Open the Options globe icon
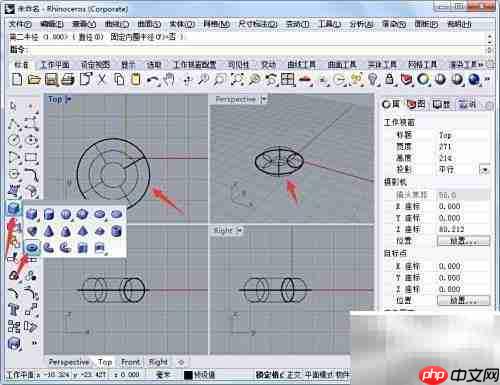The image size is (500, 385). click(474, 79)
